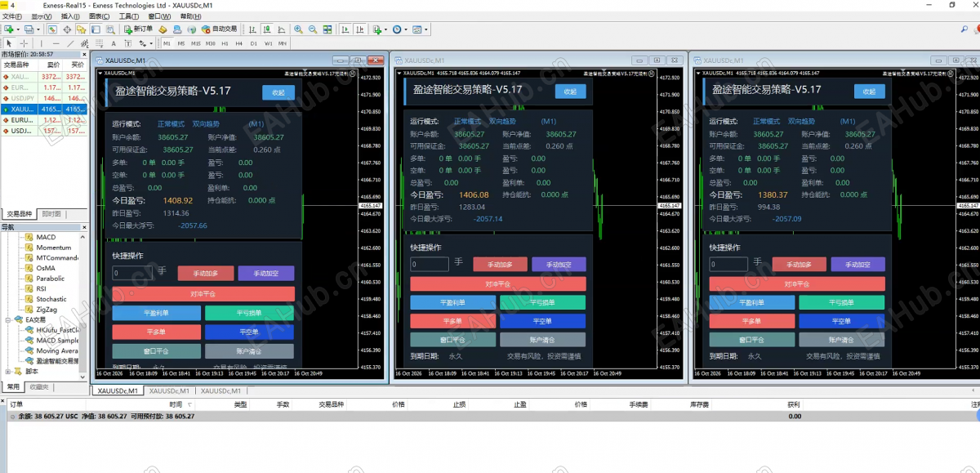This screenshot has height=473, width=980.
Task: Pick the vertical line drawing tool
Action: 42,43
